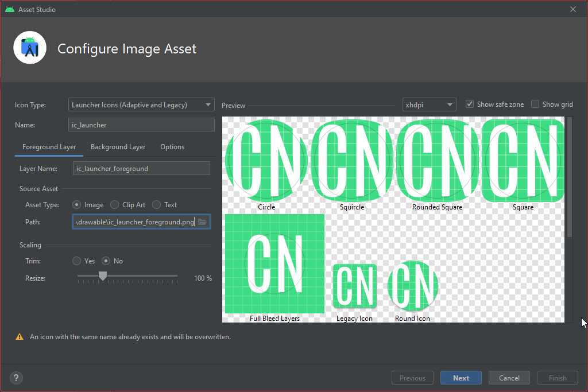This screenshot has width=588, height=392.
Task: Select the Clip Art asset type radio
Action: click(x=114, y=205)
